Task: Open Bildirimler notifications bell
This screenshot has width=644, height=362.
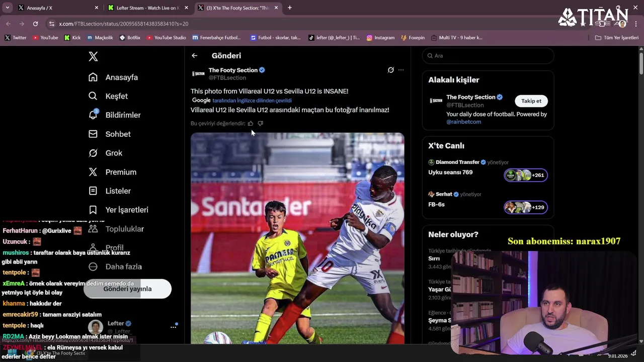Action: tap(115, 115)
